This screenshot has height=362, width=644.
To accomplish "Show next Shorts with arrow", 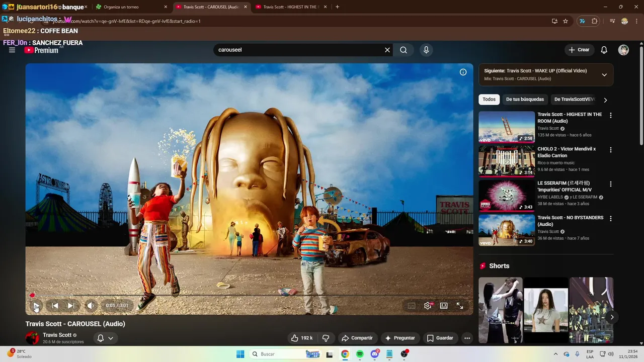I will click(612, 317).
